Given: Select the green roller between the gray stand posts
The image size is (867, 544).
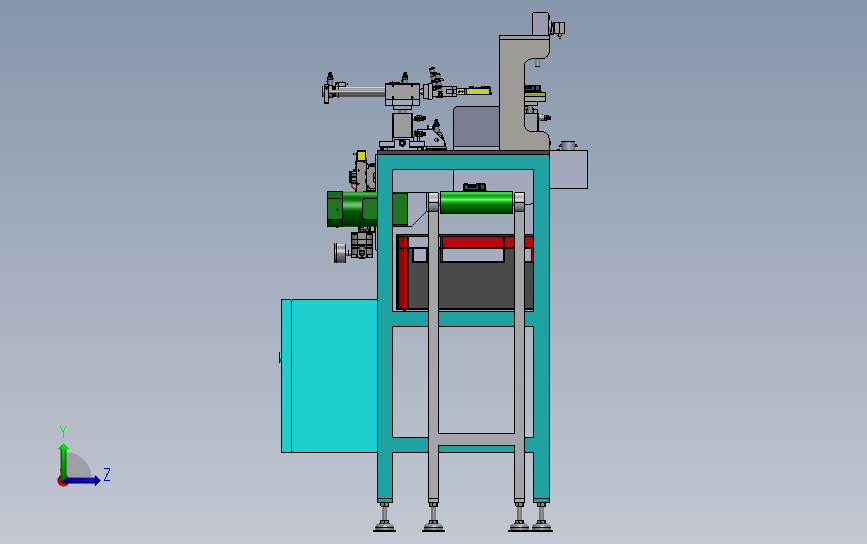Looking at the screenshot, I should point(476,202).
